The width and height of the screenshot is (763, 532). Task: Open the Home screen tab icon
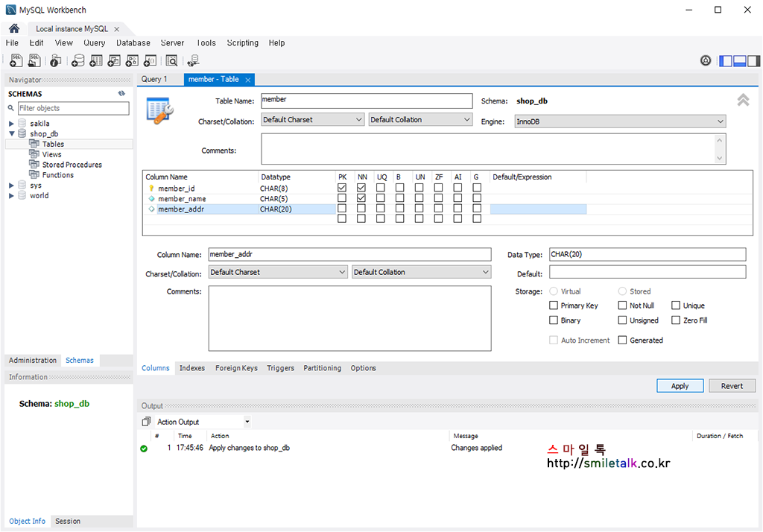pyautogui.click(x=14, y=29)
